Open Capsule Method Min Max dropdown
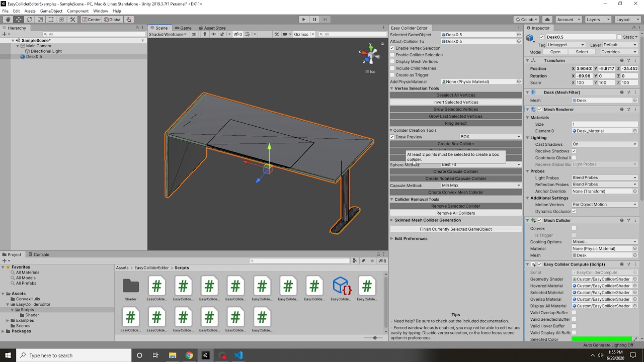 coord(480,186)
